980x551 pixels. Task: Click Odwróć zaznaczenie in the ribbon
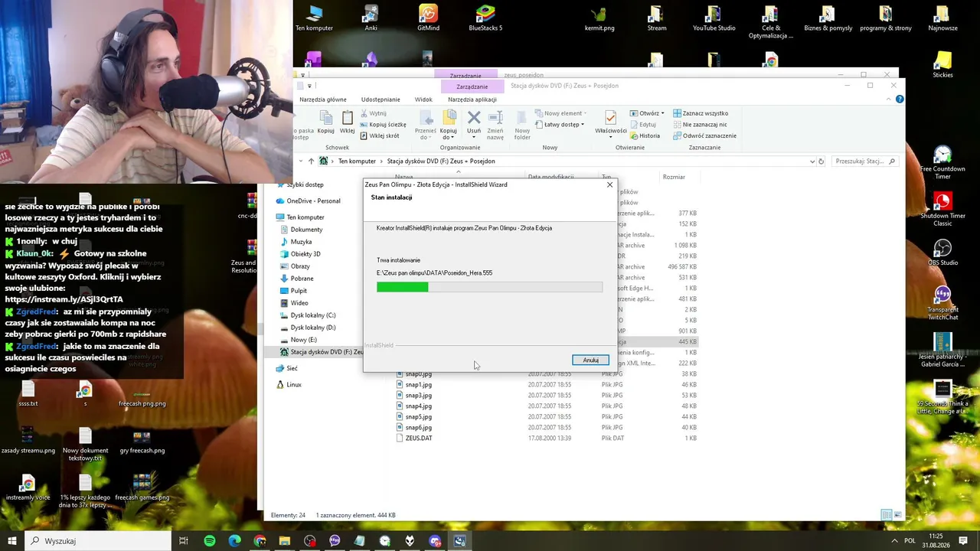click(x=704, y=136)
